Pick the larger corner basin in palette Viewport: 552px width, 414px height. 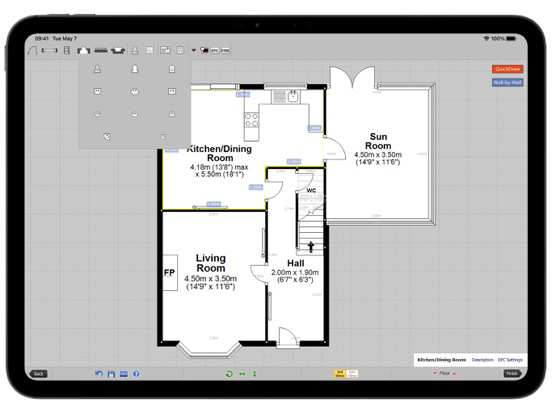107,137
